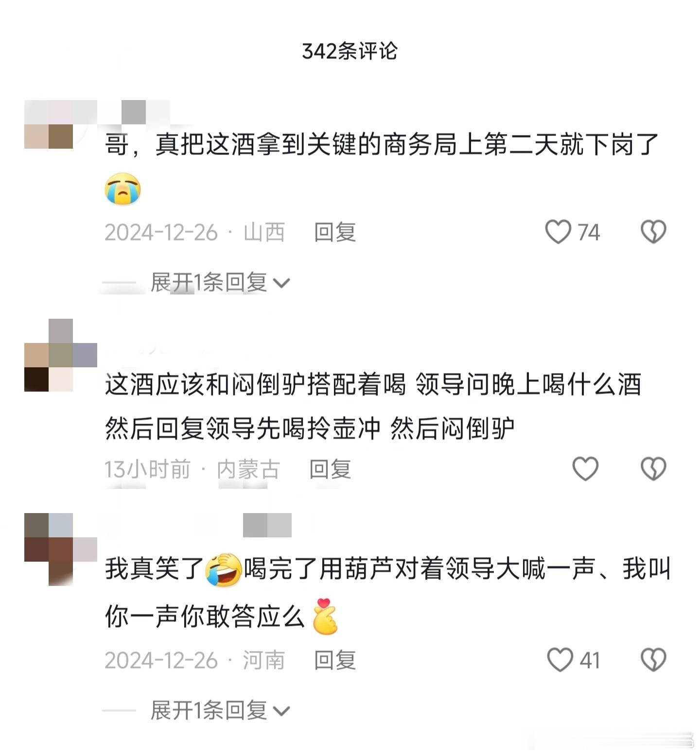This screenshot has height=756, width=700.
Task: Tap the laughing-crying emoji in third comment
Action: pos(224,569)
